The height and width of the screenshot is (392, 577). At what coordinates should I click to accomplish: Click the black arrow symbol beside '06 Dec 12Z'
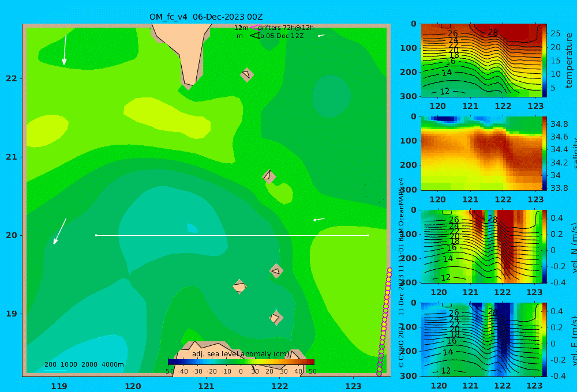254,36
